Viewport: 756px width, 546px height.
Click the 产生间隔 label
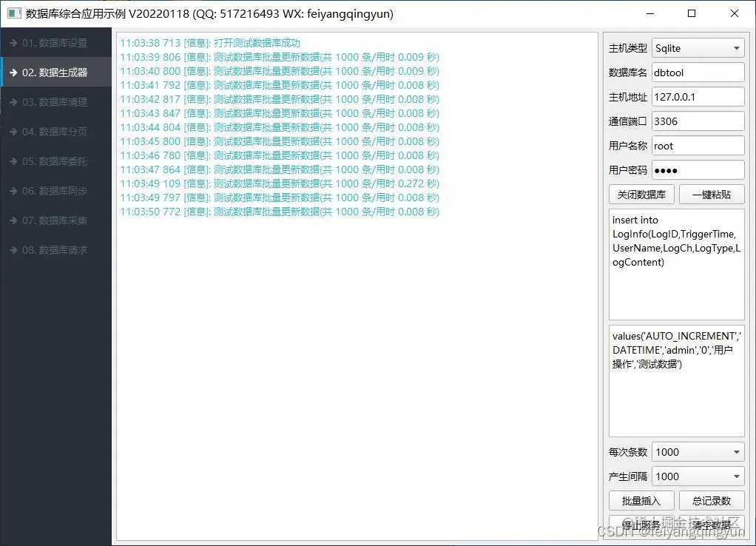coord(628,476)
